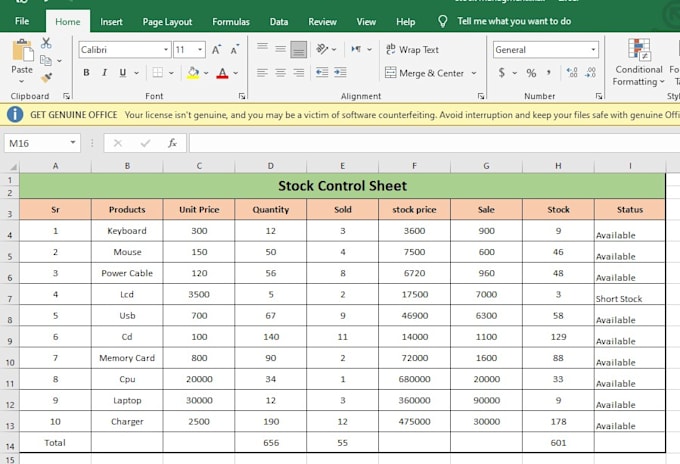Apply red font color A
Viewport: 680px width, 464px height.
pos(222,72)
